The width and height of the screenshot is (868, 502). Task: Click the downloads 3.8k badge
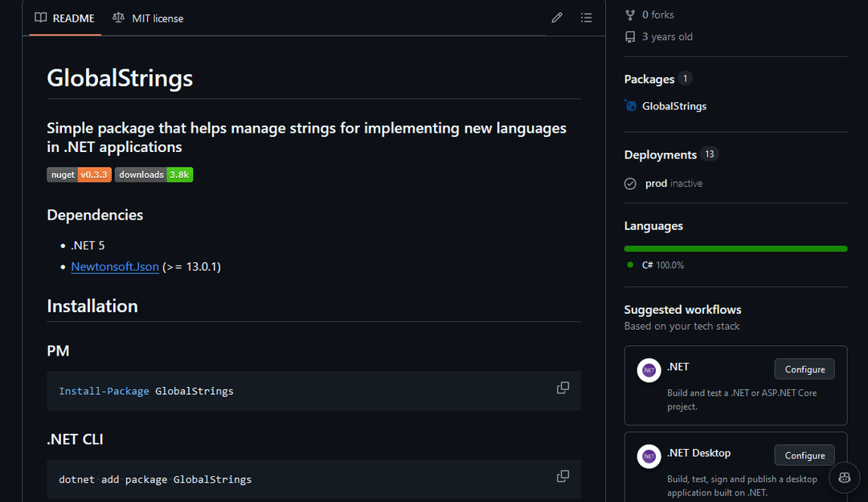(154, 174)
